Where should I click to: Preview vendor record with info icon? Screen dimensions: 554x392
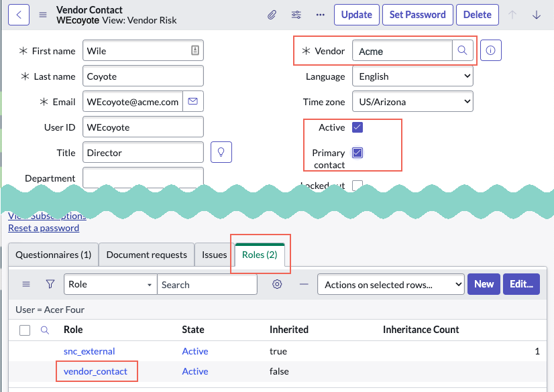(491, 50)
